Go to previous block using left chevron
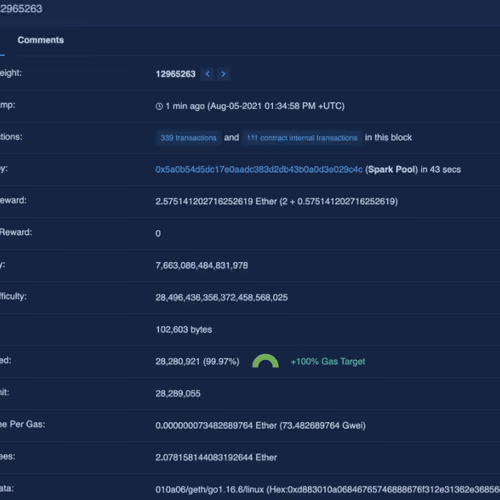This screenshot has width=500, height=500. [208, 74]
